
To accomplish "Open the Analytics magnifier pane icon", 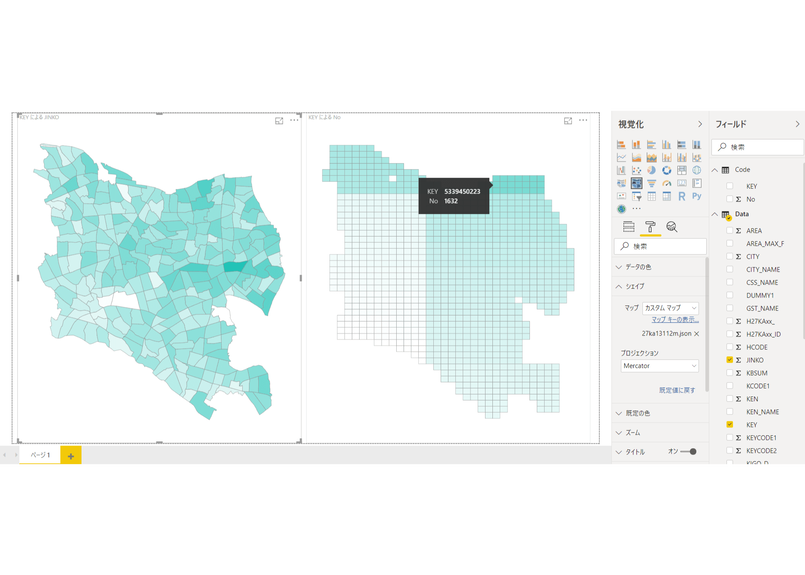I will pos(672,227).
